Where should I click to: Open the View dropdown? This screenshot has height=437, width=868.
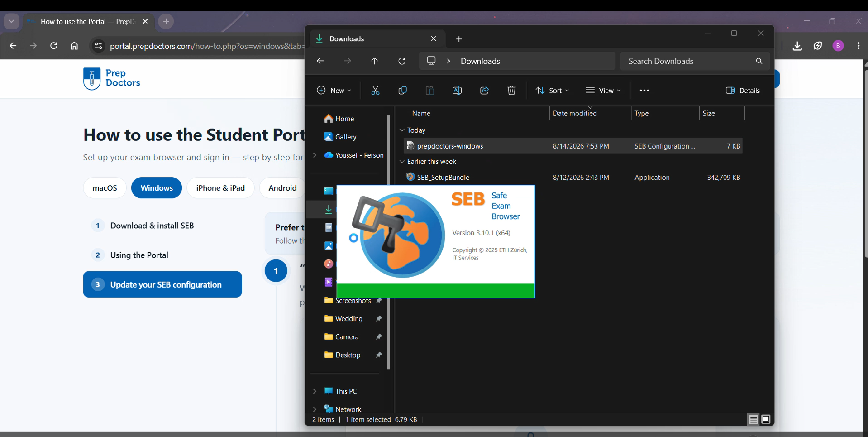(x=603, y=91)
